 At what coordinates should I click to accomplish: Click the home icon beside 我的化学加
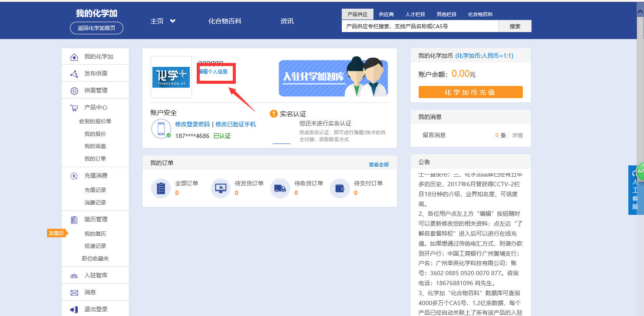point(74,57)
